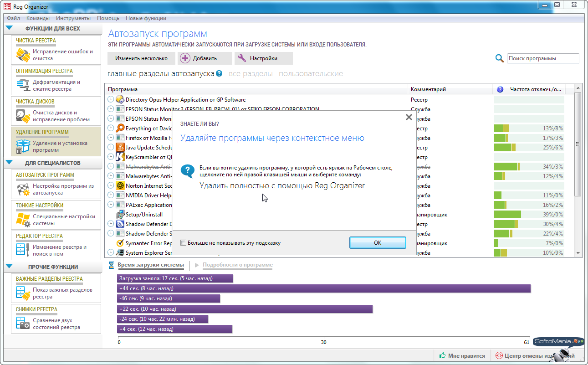The width and height of the screenshot is (588, 365).
Task: Click the Добавить button
Action: click(205, 58)
